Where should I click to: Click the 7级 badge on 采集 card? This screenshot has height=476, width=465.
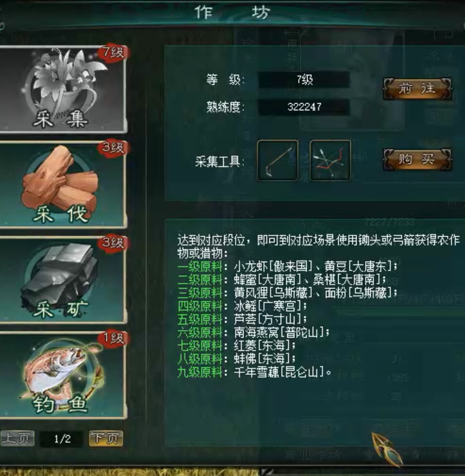pyautogui.click(x=113, y=52)
